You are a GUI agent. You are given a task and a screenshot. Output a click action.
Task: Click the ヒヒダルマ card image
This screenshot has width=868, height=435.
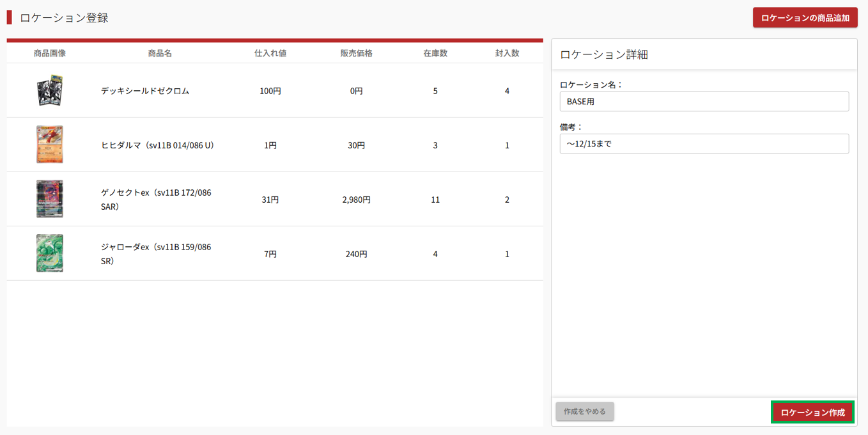pyautogui.click(x=49, y=145)
